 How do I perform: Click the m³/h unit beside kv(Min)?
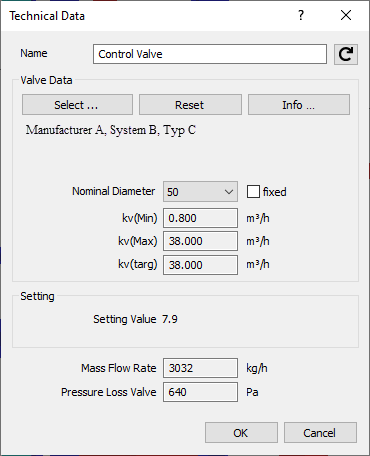258,218
